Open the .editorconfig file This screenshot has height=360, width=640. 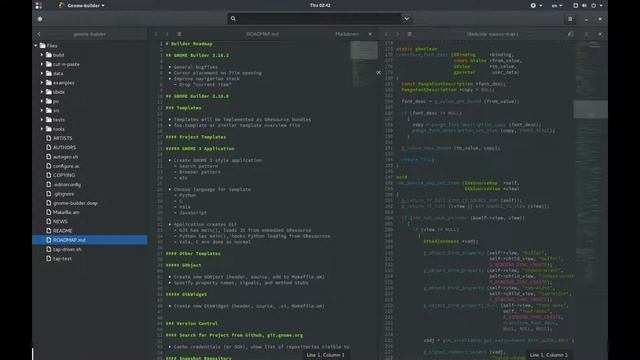tap(67, 184)
